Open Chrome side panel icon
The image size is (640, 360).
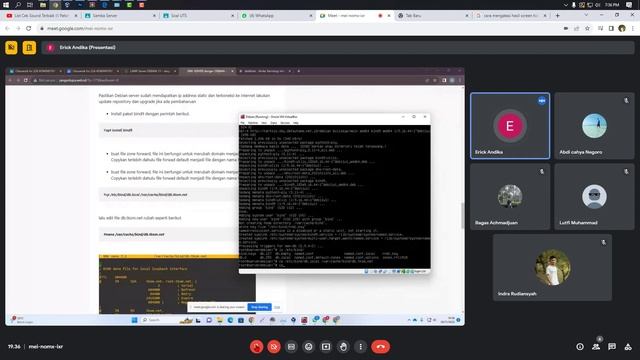click(611, 29)
